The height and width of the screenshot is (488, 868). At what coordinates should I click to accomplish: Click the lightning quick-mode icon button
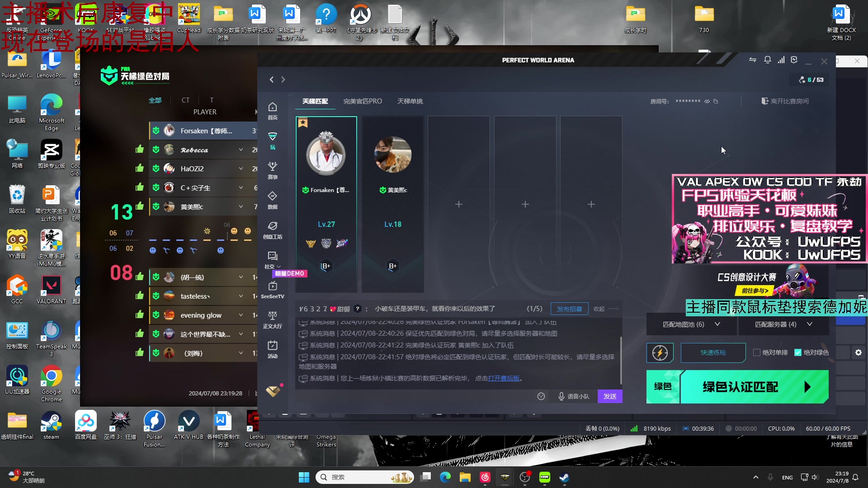click(660, 352)
